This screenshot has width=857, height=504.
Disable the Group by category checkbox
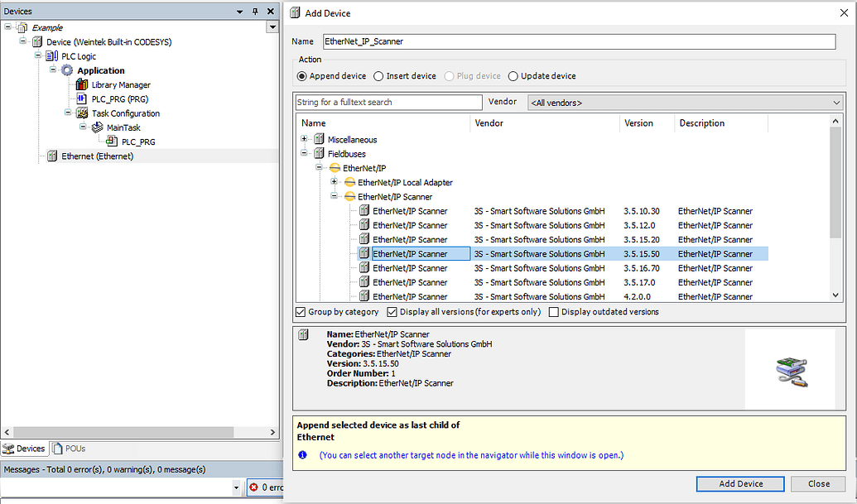[x=303, y=311]
